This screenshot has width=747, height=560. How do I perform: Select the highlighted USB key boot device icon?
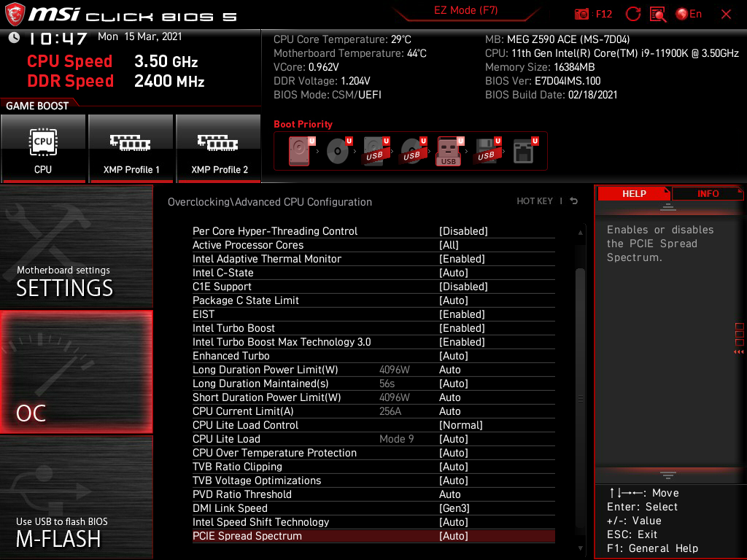point(449,151)
